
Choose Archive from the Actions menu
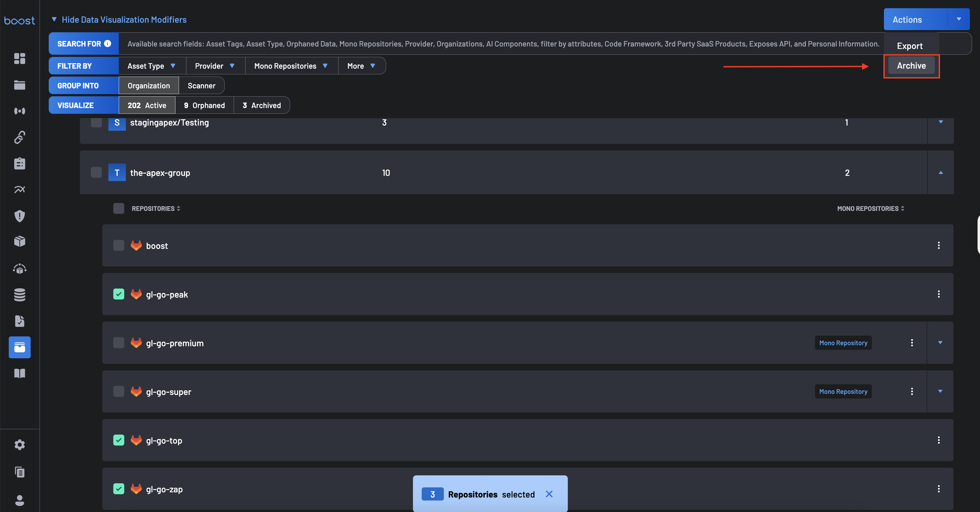point(911,65)
